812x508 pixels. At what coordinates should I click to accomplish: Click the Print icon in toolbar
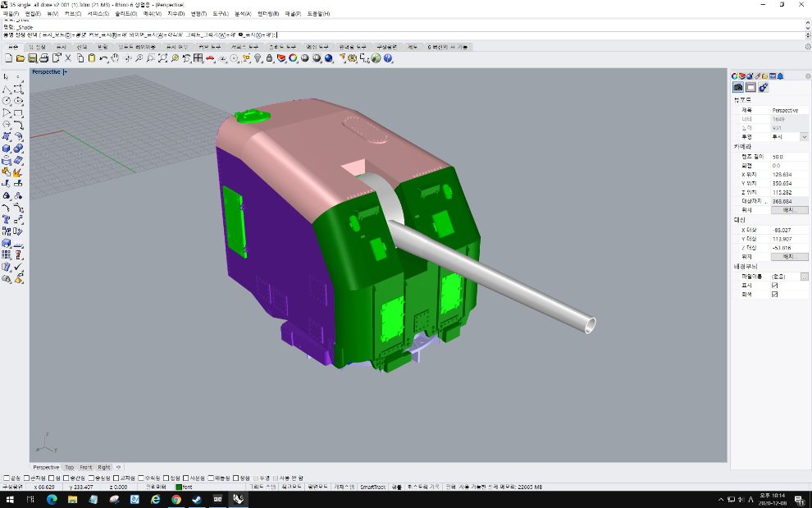coord(44,59)
